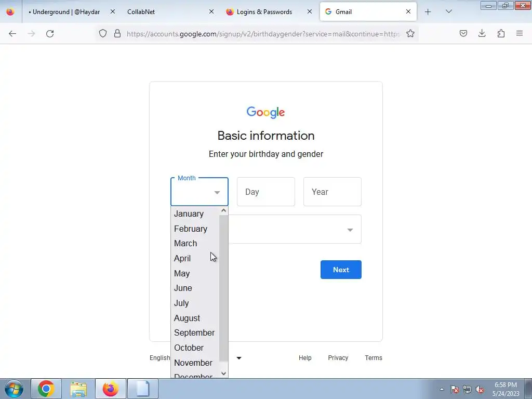Image resolution: width=532 pixels, height=399 pixels.
Task: Open the tracking protection shield icon
Action: coord(103,33)
